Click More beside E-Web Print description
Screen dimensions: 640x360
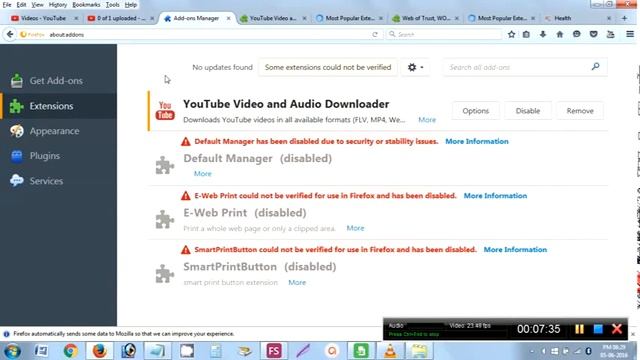(x=355, y=228)
